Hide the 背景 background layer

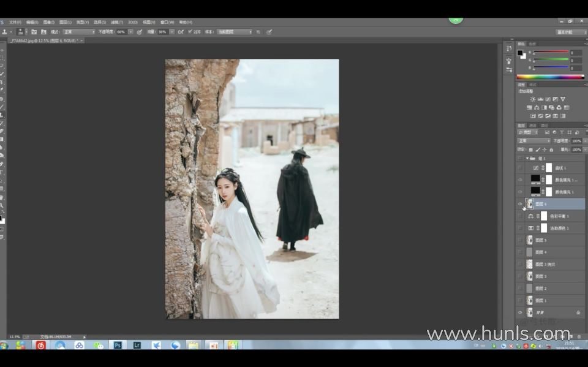click(x=520, y=312)
